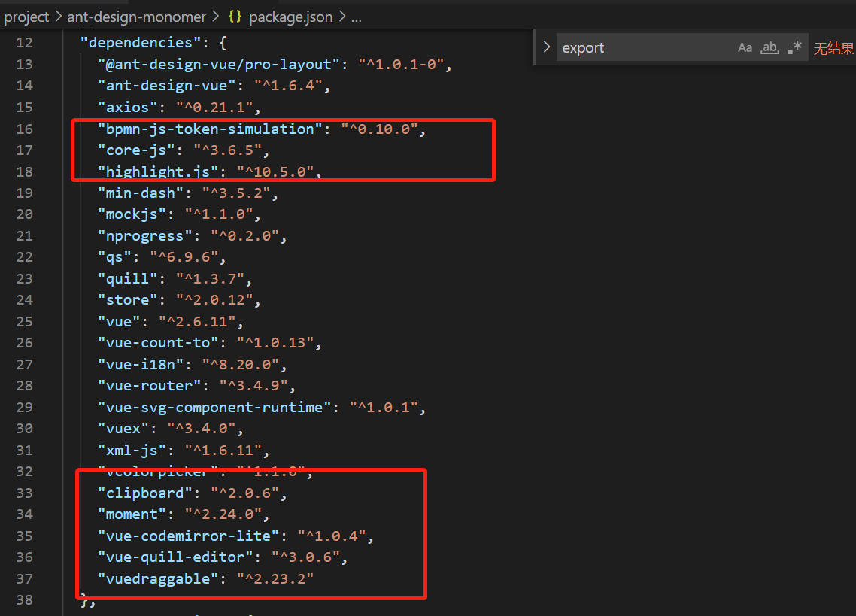Click the "core-js" dependency
Image resolution: width=856 pixels, height=616 pixels.
pos(136,150)
